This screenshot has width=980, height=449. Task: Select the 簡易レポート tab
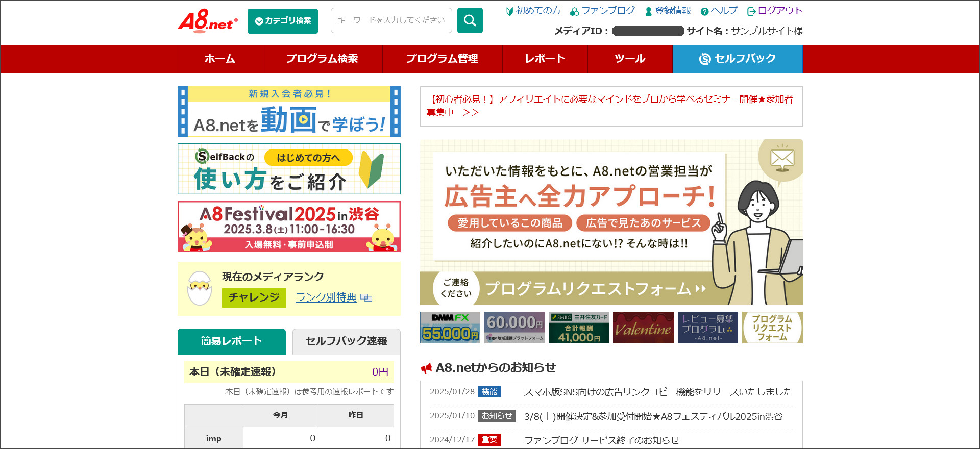coord(232,341)
